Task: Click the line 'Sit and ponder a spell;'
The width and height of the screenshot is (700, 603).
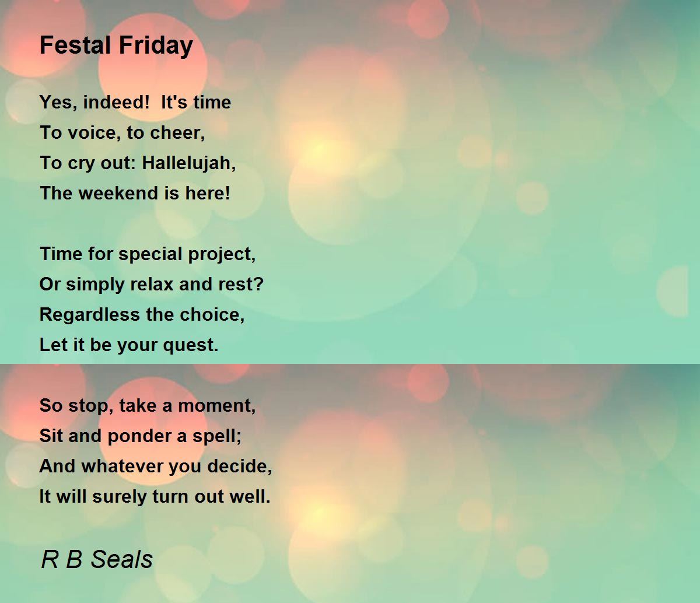Action: pos(141,436)
